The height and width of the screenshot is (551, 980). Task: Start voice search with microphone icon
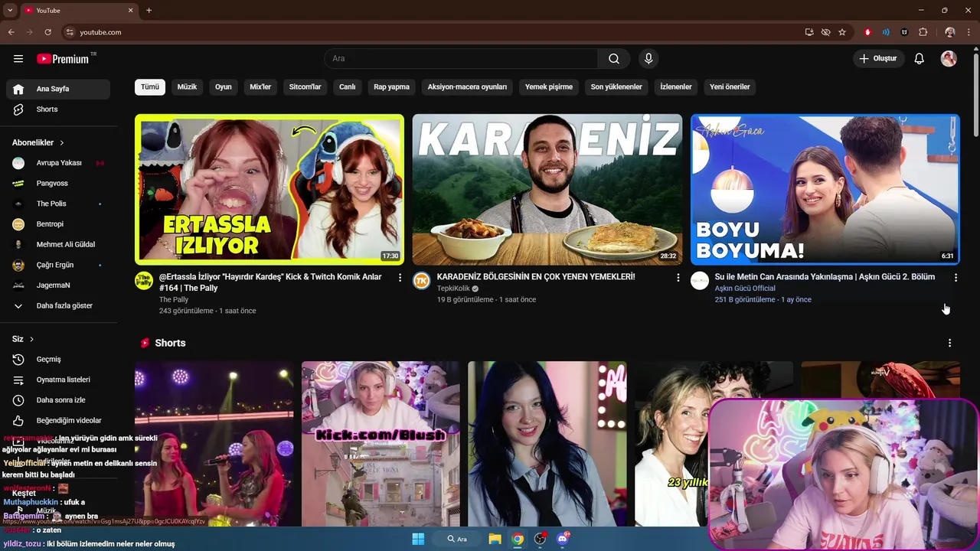pos(648,59)
